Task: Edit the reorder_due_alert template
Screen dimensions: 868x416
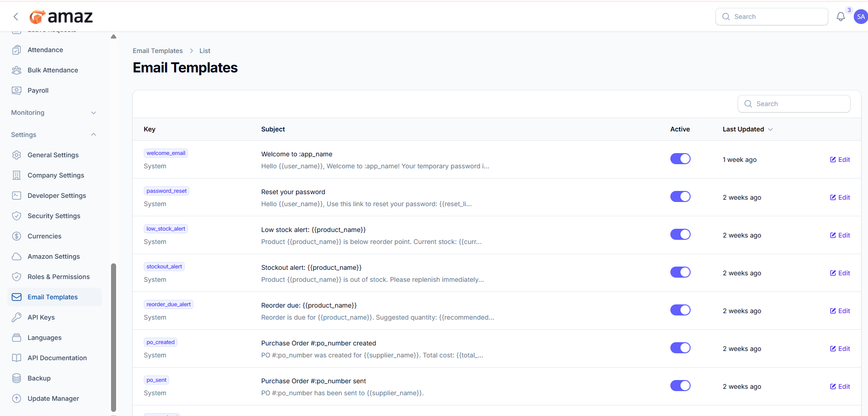Action: (840, 311)
